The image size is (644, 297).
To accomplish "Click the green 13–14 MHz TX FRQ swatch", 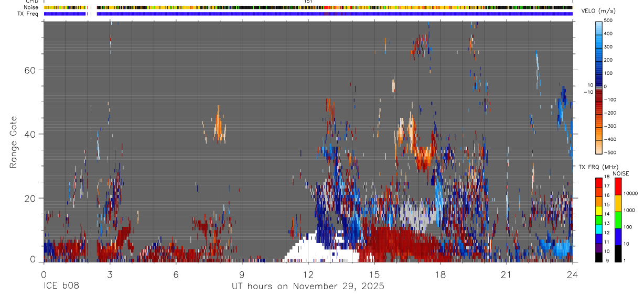I will pos(599,219).
